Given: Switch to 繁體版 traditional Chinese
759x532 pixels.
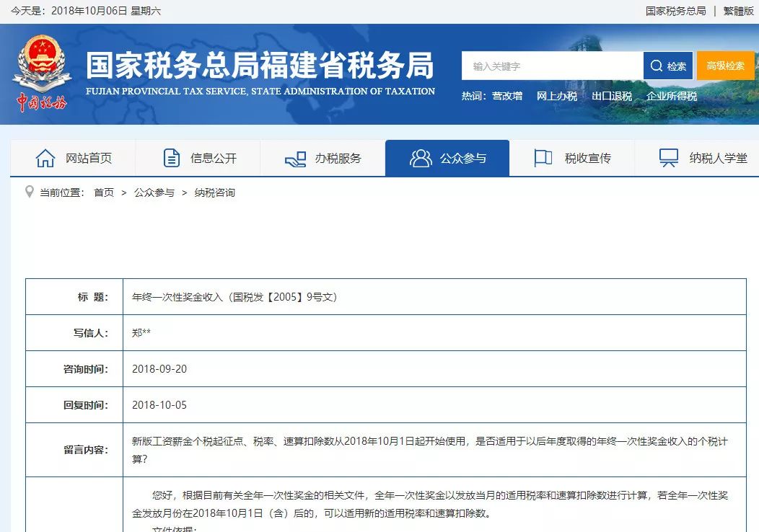Looking at the screenshot, I should click(x=739, y=11).
